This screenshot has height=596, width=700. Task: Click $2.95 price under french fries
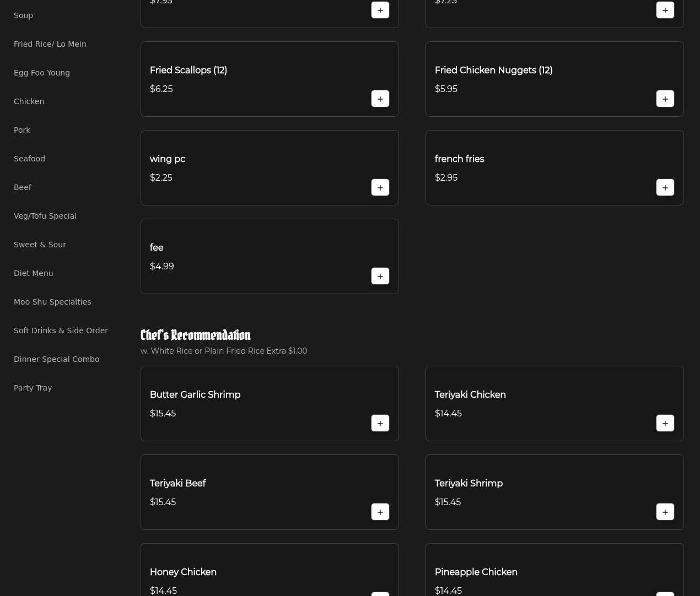446,177
